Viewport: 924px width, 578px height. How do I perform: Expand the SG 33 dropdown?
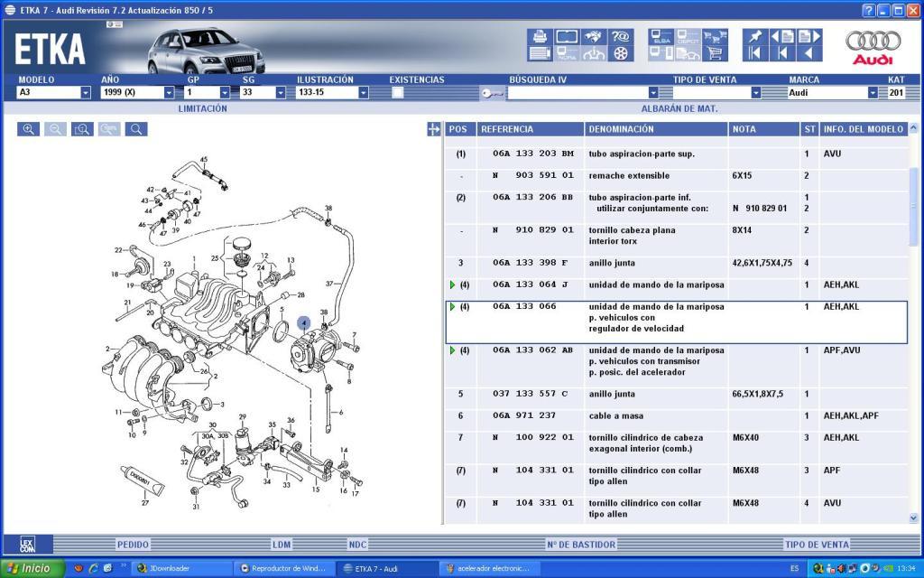point(281,93)
